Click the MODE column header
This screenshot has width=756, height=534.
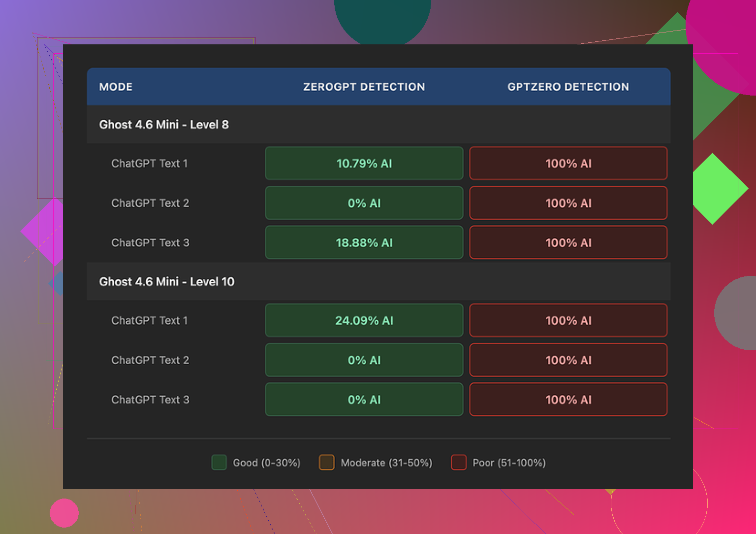(x=116, y=87)
